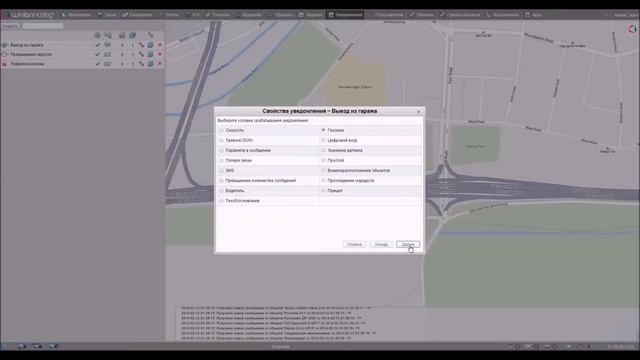Click the Далее button in dialog

(408, 244)
